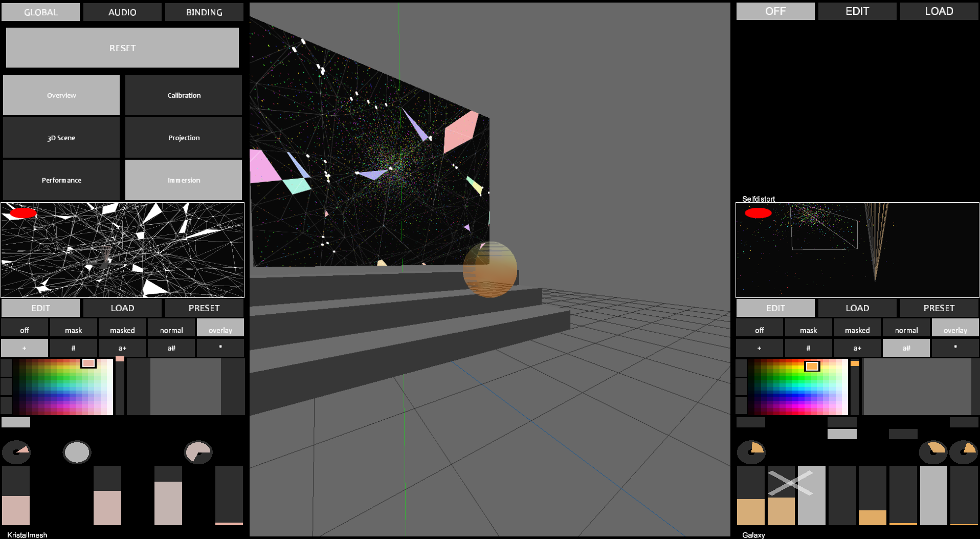Click the leftmost rotary knob in Galaxy panel

(x=751, y=452)
